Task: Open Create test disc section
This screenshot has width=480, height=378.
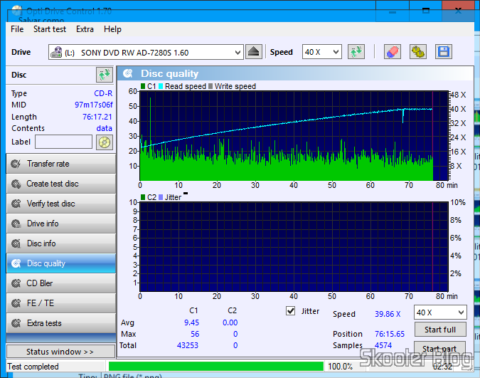Action: pos(61,184)
